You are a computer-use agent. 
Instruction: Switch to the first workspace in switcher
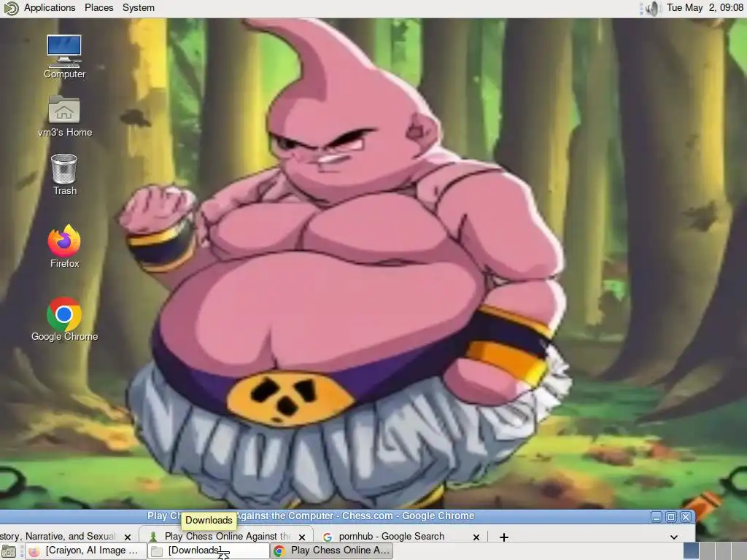click(x=692, y=551)
